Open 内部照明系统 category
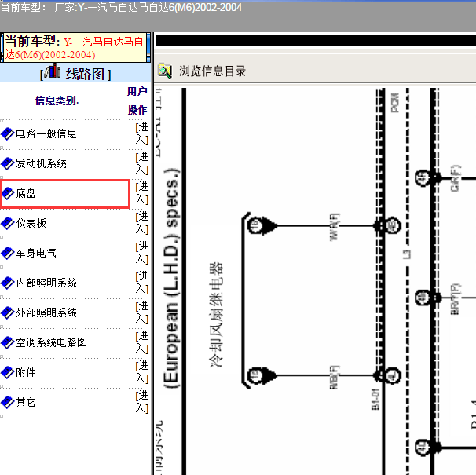This screenshot has width=476, height=475. tap(46, 283)
